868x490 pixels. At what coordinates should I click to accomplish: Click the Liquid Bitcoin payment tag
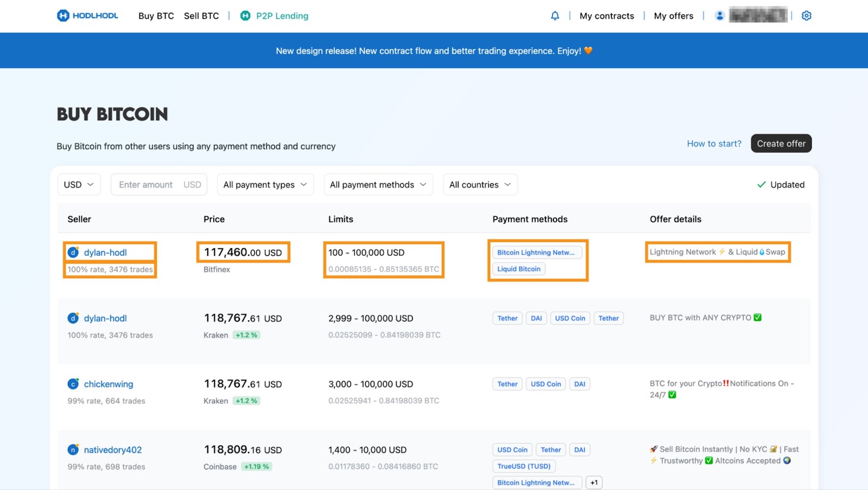click(519, 269)
